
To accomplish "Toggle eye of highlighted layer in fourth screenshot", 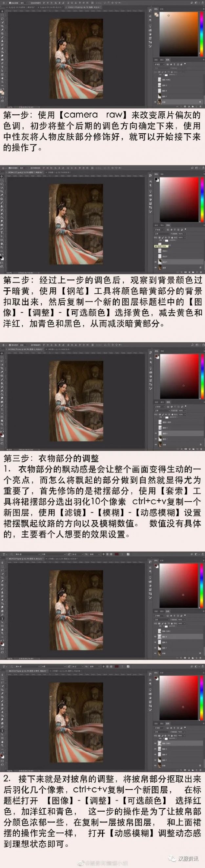I will click(x=155, y=637).
